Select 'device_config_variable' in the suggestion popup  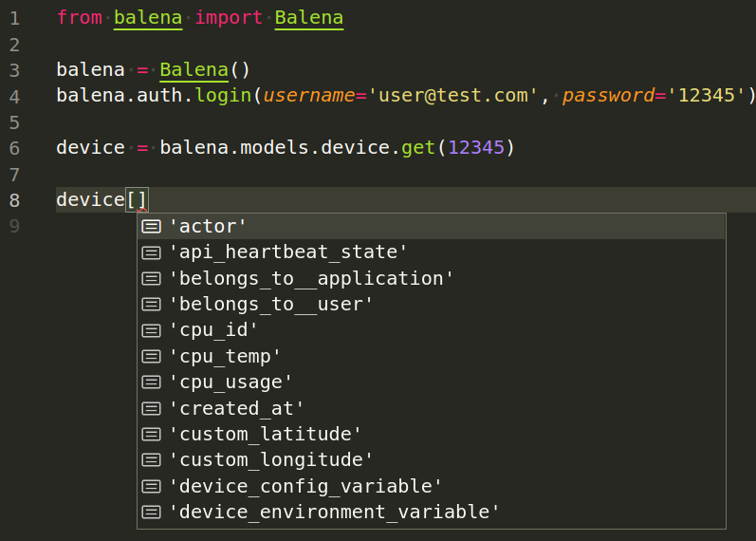(x=305, y=487)
